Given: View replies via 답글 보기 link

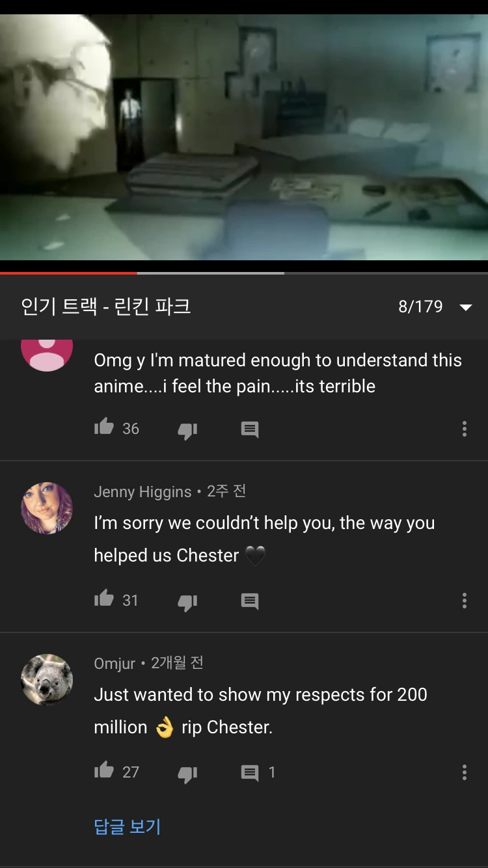Looking at the screenshot, I should point(127,826).
